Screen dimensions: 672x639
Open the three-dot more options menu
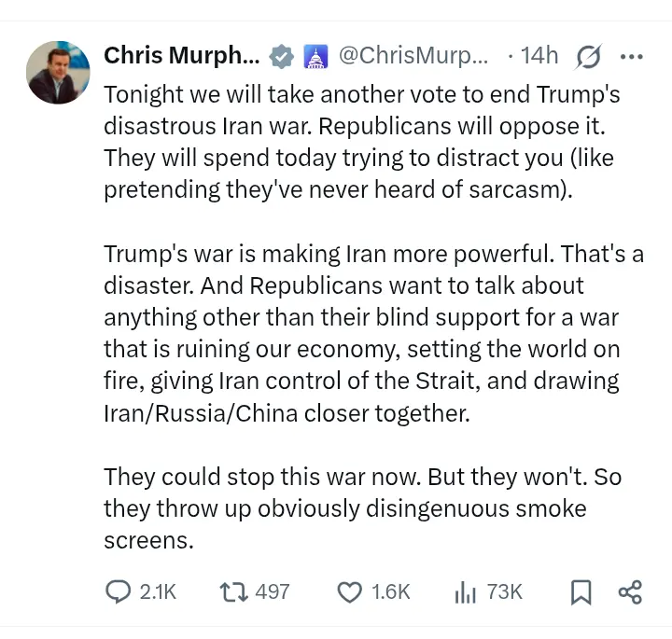point(632,56)
